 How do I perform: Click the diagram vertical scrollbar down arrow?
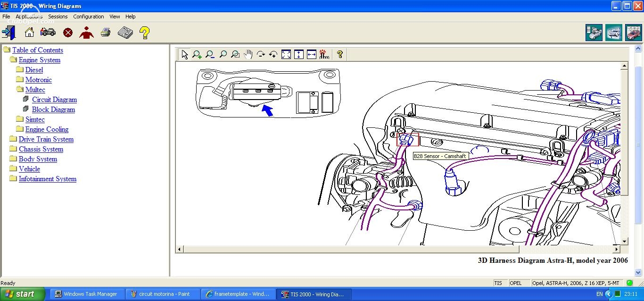click(624, 242)
